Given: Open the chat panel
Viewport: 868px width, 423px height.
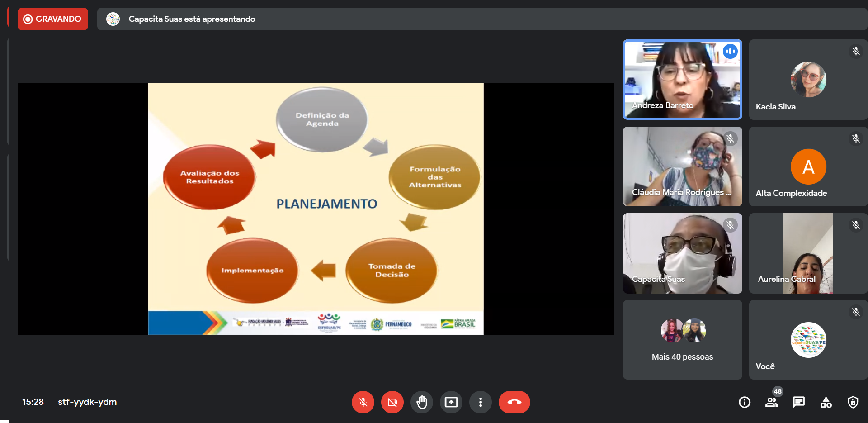Looking at the screenshot, I should point(798,402).
